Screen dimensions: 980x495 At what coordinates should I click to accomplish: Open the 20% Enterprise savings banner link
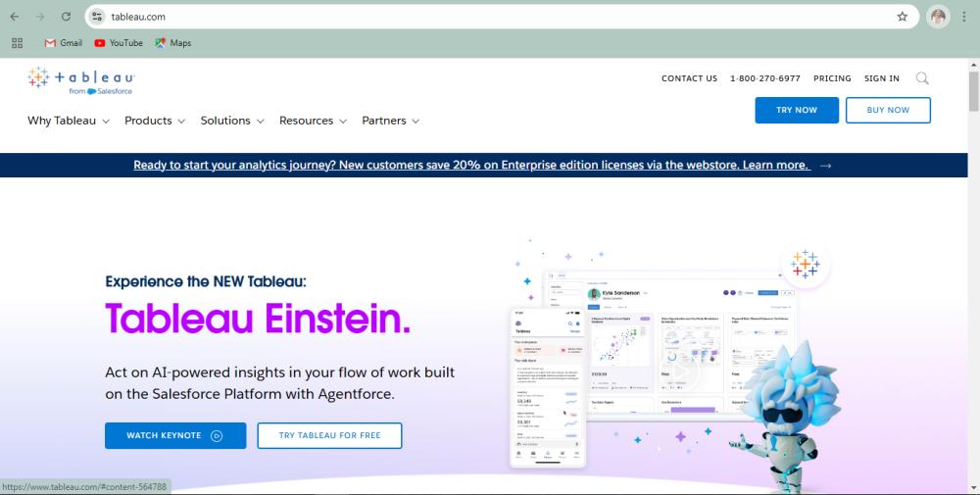tap(472, 165)
